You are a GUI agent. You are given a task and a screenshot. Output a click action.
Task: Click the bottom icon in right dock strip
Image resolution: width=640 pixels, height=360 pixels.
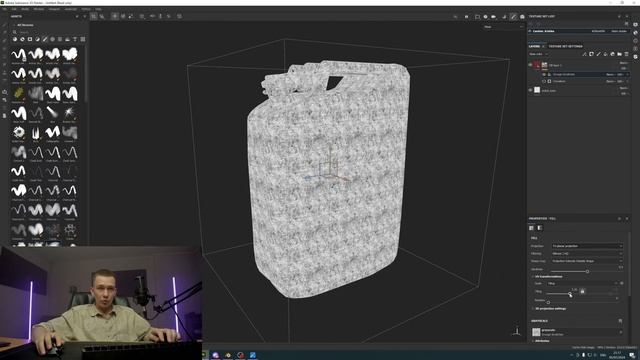tap(636, 57)
